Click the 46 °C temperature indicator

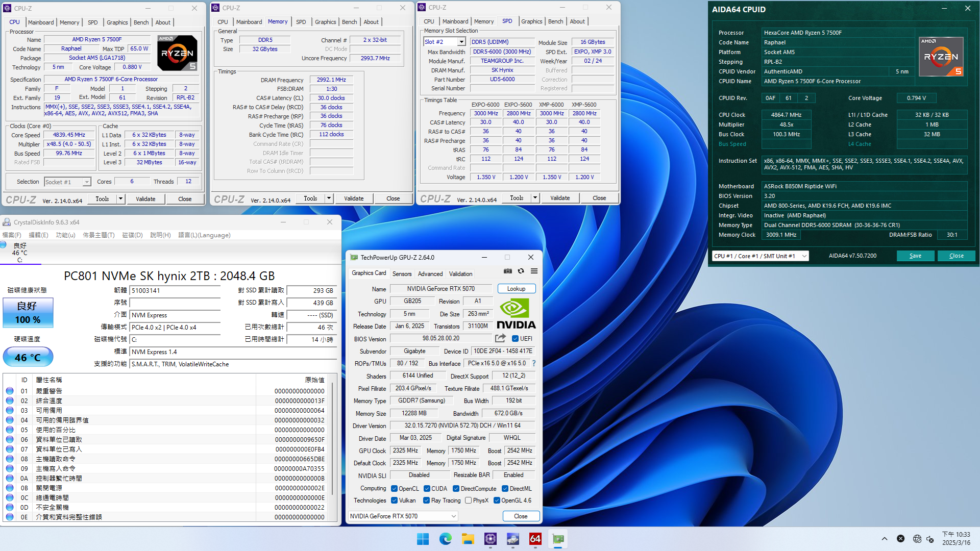pos(28,357)
